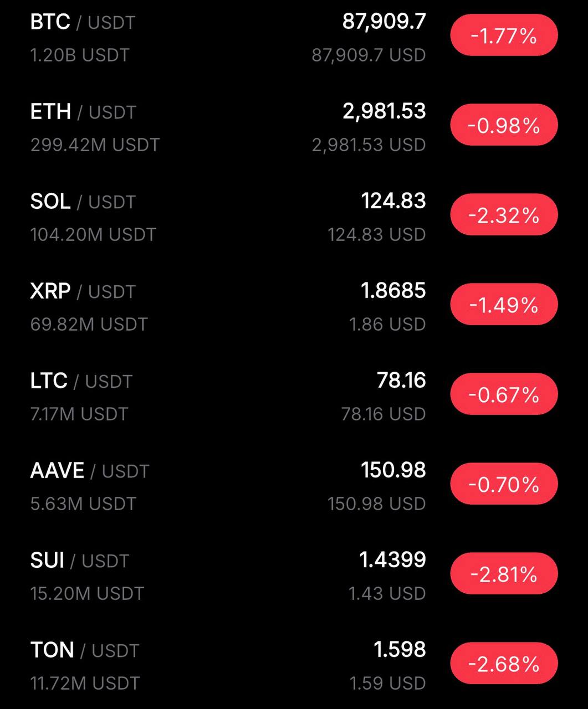Tap the AAVE -0.70% change badge

(x=504, y=484)
